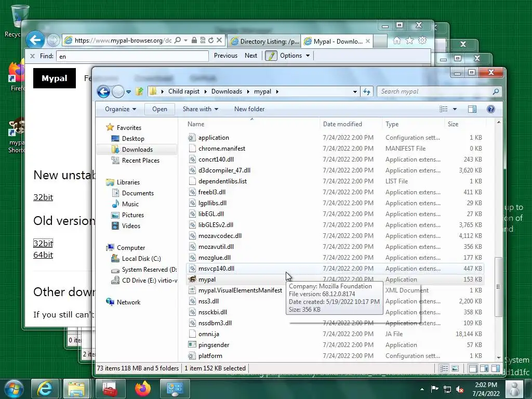
Task: Expand breadcrumb arrow after mypal
Action: coord(277,91)
